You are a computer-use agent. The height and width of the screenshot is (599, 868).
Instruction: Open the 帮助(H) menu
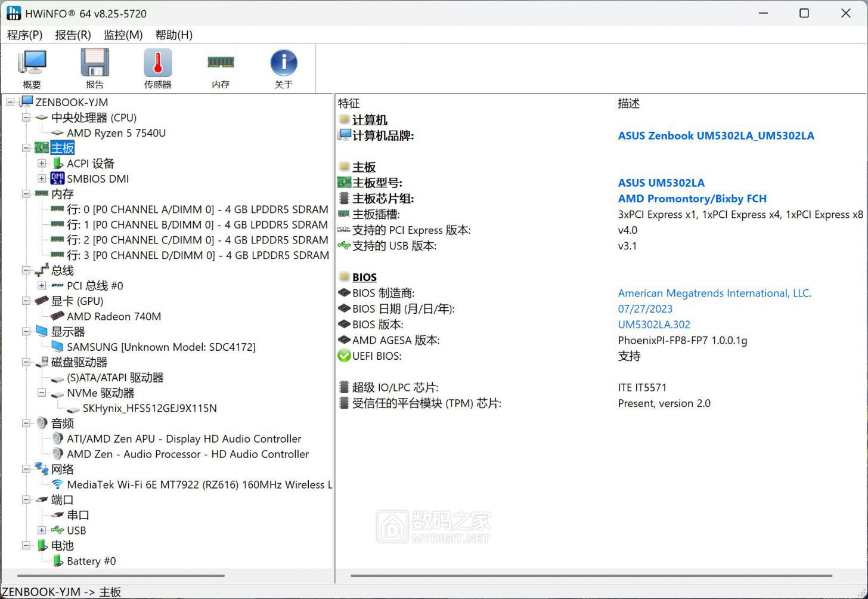pos(174,35)
